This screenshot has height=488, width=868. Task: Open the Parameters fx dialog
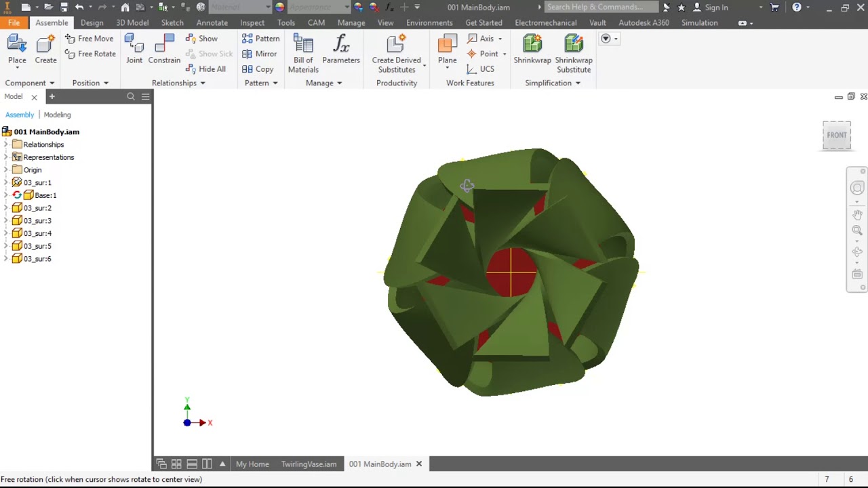341,49
